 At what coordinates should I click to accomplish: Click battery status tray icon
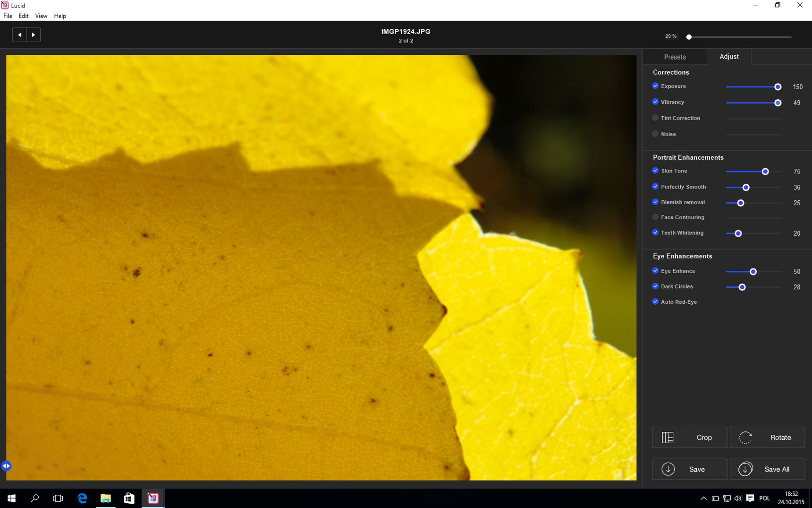(715, 499)
